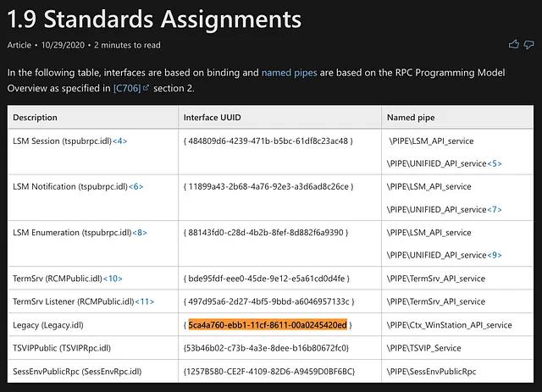
Task: Click TermSrv (RCMPublic.idl) description
Action: [58, 279]
